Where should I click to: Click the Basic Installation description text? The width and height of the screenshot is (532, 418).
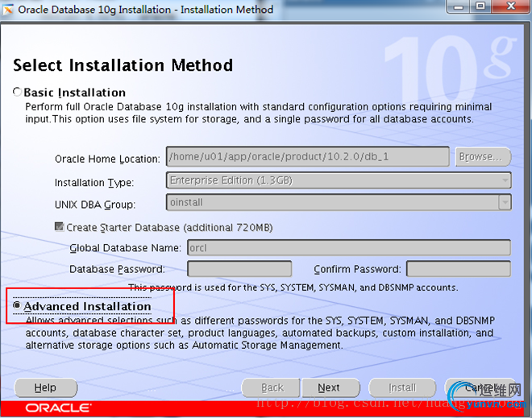(258, 113)
